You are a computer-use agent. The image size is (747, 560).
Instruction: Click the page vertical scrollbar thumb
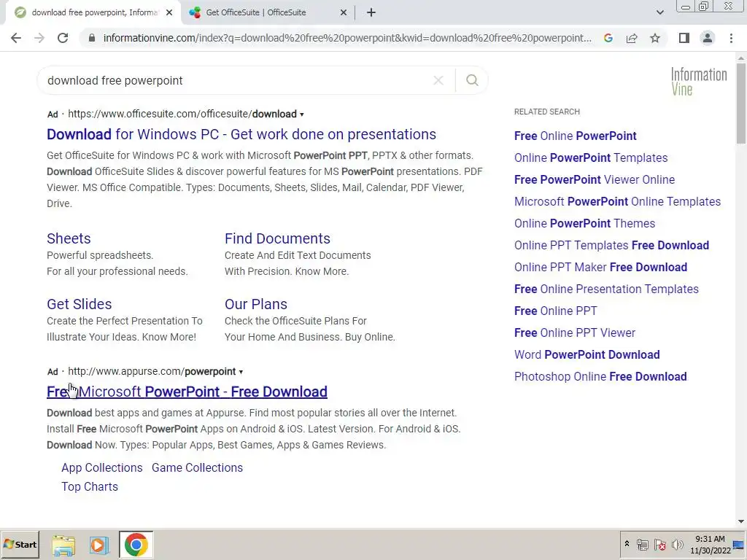pos(741,102)
